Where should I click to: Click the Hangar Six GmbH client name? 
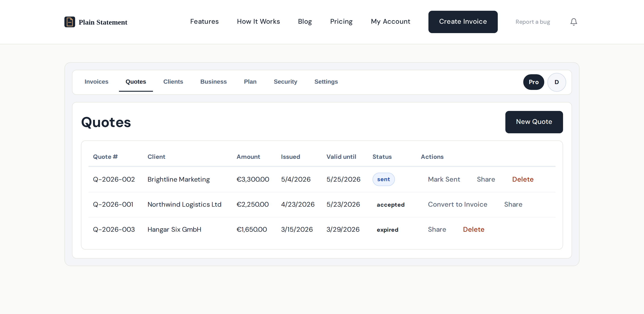click(174, 229)
